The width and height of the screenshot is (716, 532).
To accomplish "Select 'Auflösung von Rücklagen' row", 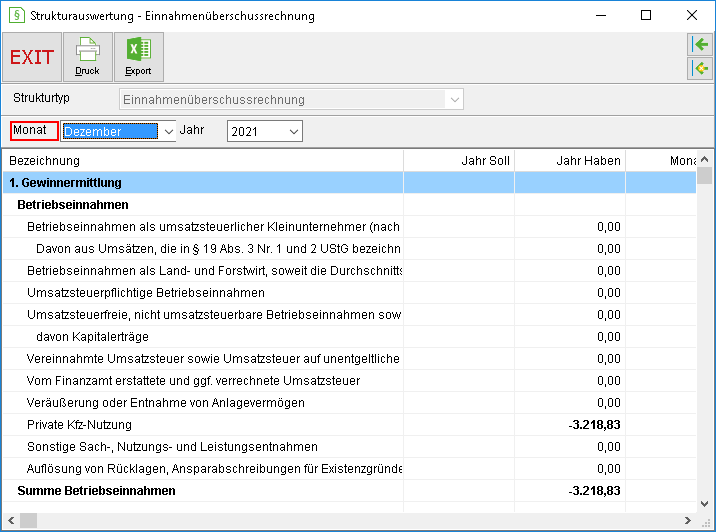I will click(x=349, y=469).
